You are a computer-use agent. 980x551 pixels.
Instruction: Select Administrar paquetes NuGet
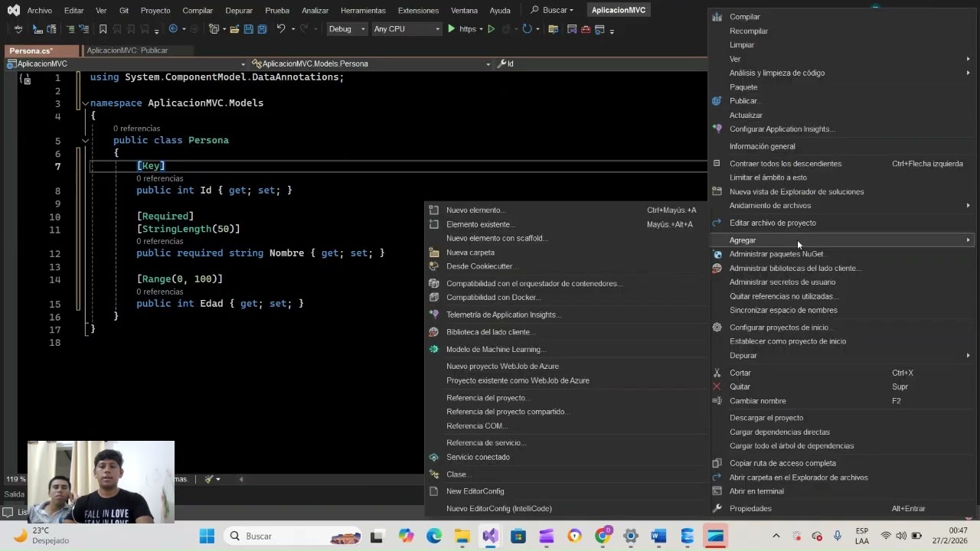842,254
